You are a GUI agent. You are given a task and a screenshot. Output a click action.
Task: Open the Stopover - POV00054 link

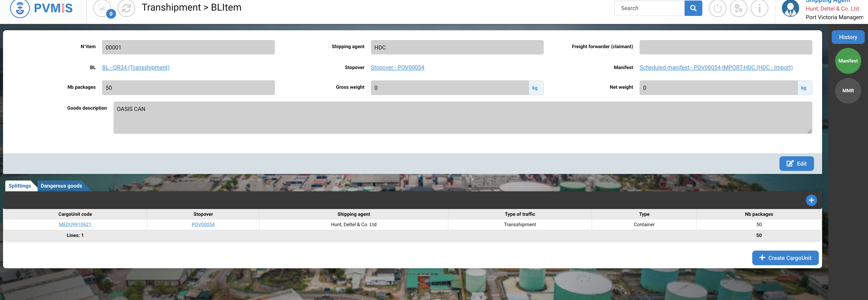tap(397, 67)
